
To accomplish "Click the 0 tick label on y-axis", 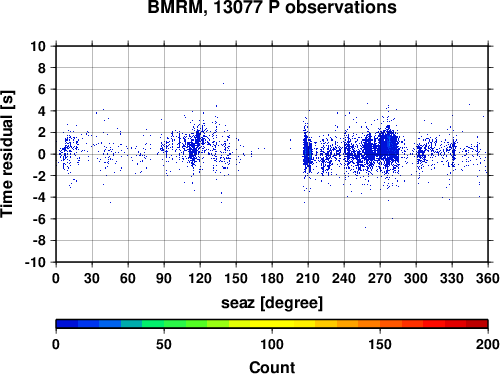I will (x=42, y=154).
